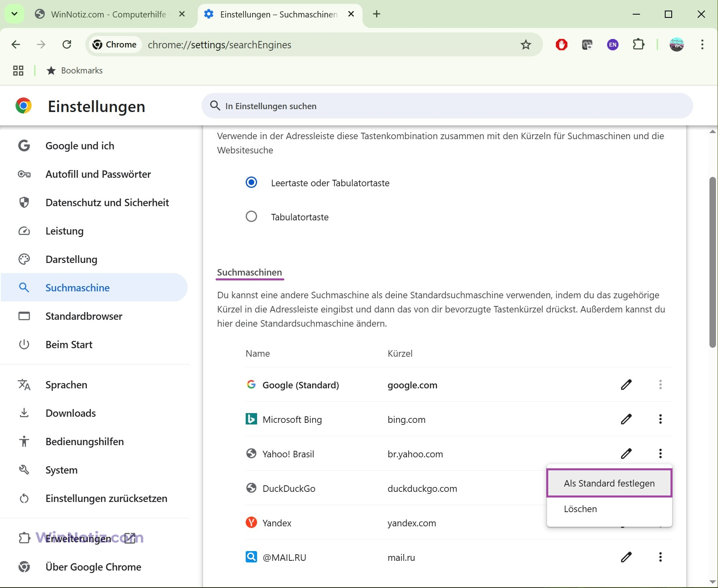718x588 pixels.
Task: Edit the Google (Standard) search engine
Action: point(626,384)
